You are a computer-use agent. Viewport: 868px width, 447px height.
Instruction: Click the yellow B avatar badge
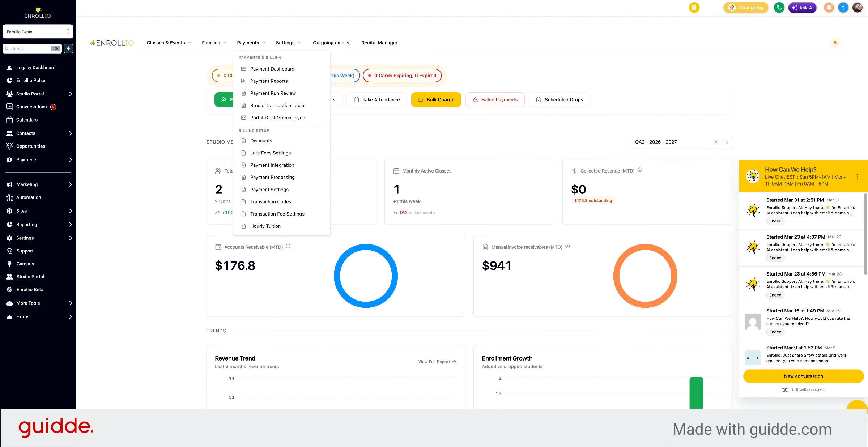tap(835, 43)
